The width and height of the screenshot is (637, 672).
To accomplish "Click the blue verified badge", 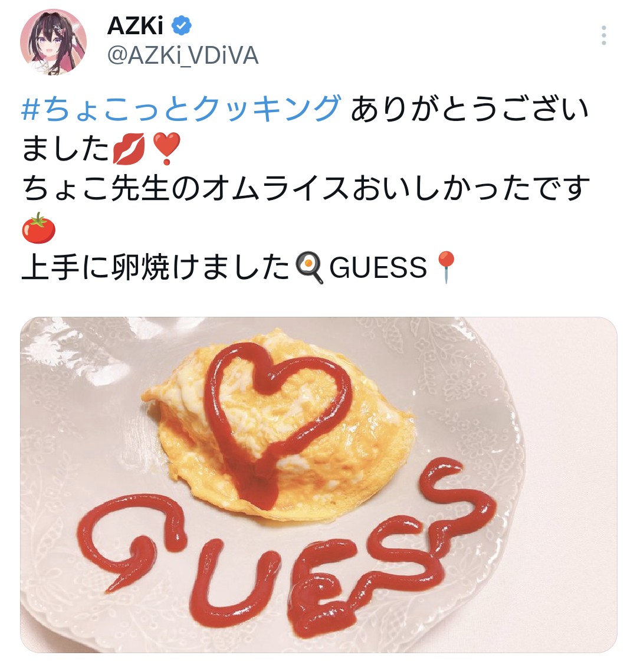I will click(x=181, y=26).
